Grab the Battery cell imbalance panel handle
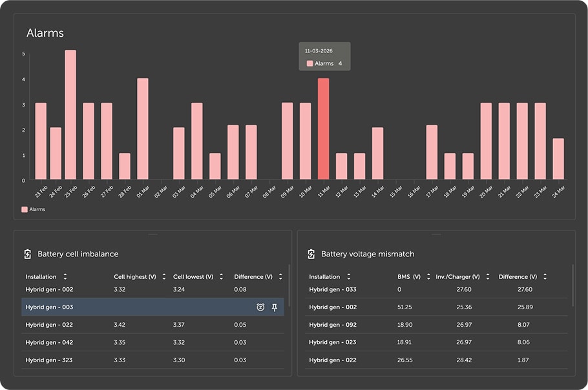The width and height of the screenshot is (588, 390). (x=153, y=234)
